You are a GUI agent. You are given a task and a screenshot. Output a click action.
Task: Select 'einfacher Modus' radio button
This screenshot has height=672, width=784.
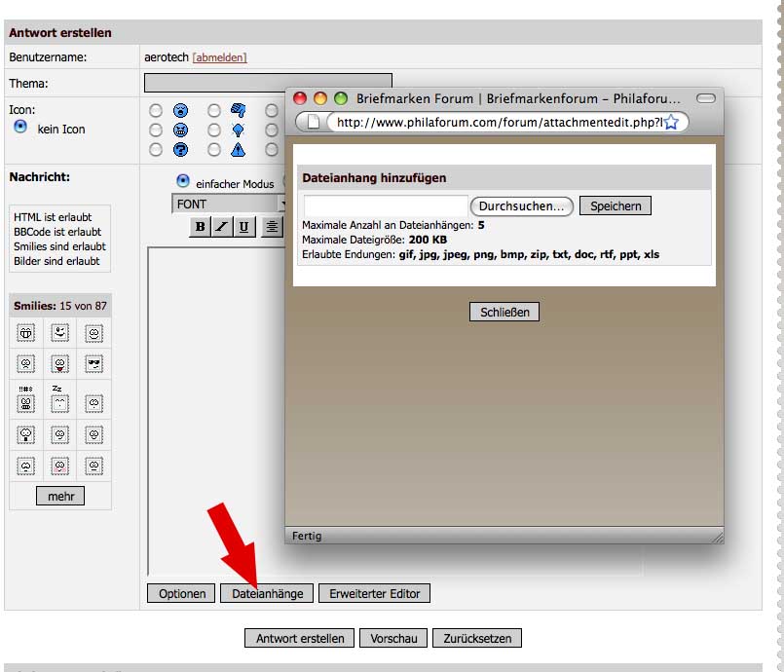[182, 182]
